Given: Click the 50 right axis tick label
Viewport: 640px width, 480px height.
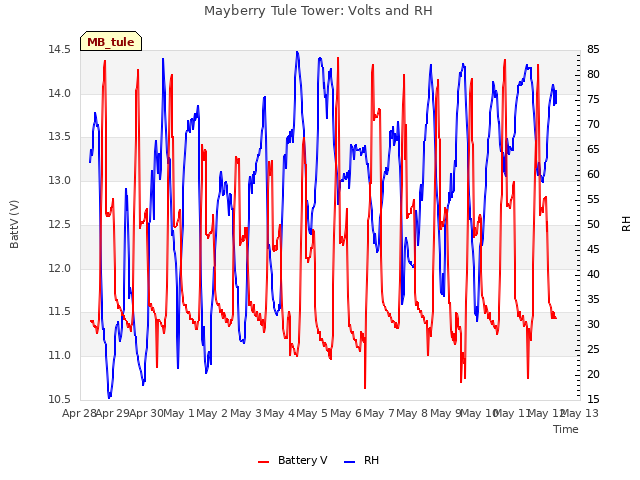Looking at the screenshot, I should 593,224.
